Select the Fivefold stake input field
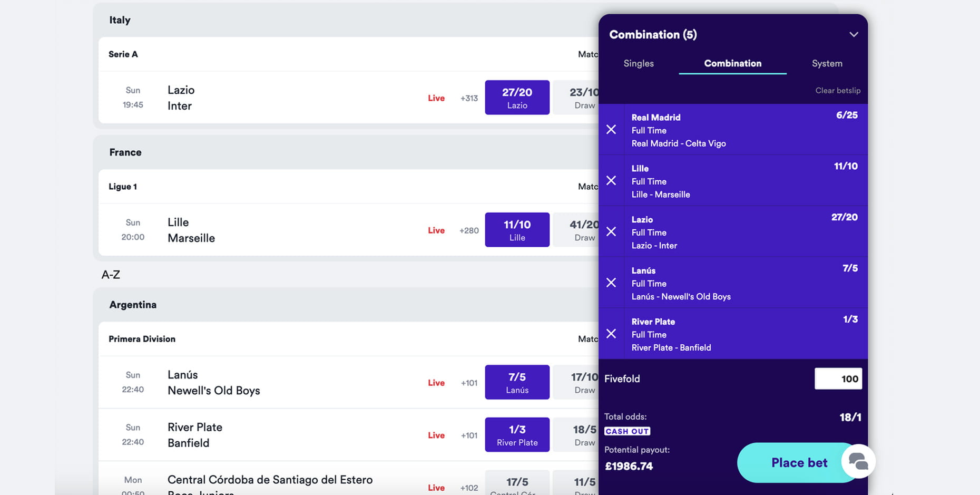The height and width of the screenshot is (495, 980). pos(838,378)
